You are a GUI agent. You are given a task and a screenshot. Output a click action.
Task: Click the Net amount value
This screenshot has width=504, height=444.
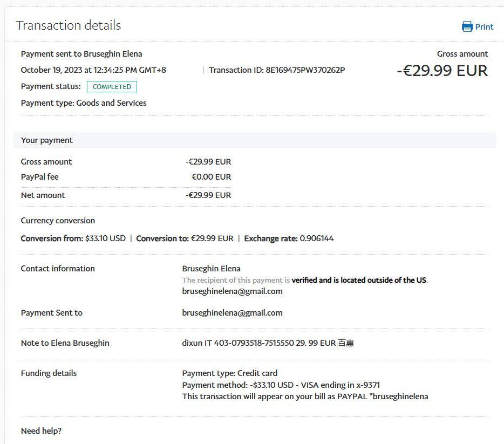(x=208, y=195)
